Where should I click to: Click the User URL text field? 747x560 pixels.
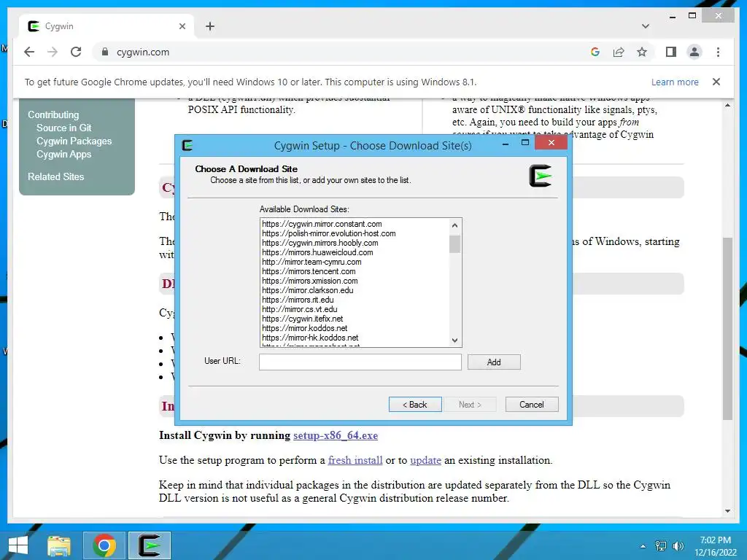tap(360, 362)
